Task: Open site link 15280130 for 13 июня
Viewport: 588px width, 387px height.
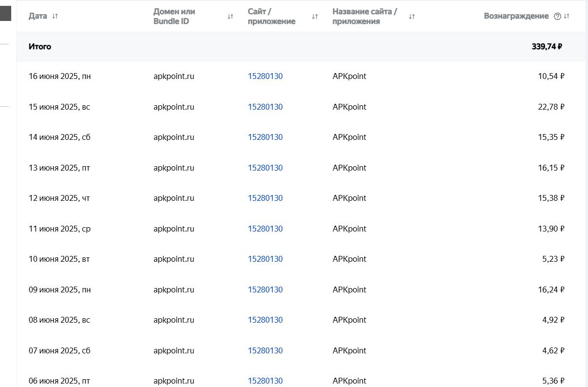Action: 265,168
